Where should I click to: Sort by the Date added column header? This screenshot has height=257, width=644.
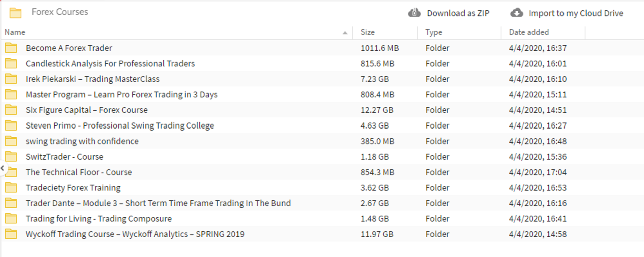pos(529,32)
